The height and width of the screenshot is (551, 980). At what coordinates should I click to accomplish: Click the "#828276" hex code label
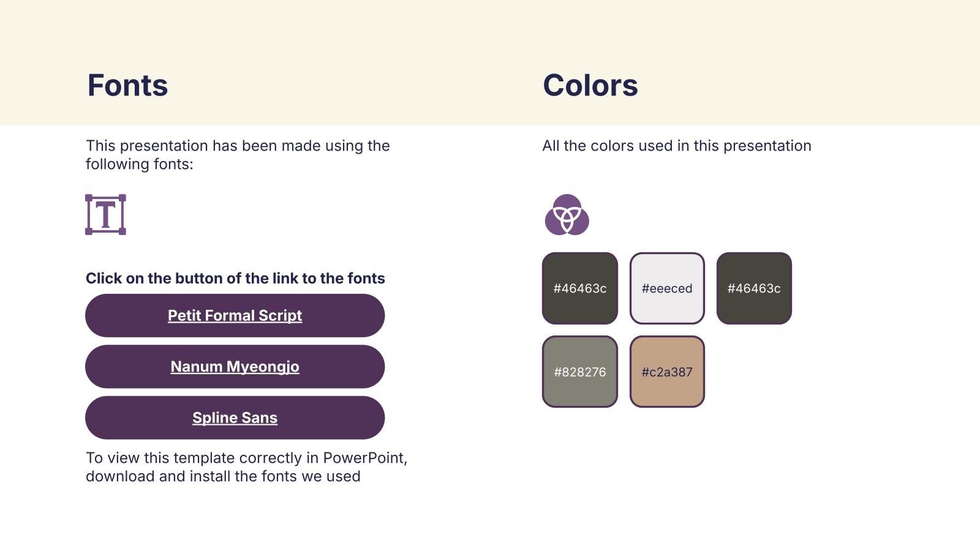click(x=579, y=372)
